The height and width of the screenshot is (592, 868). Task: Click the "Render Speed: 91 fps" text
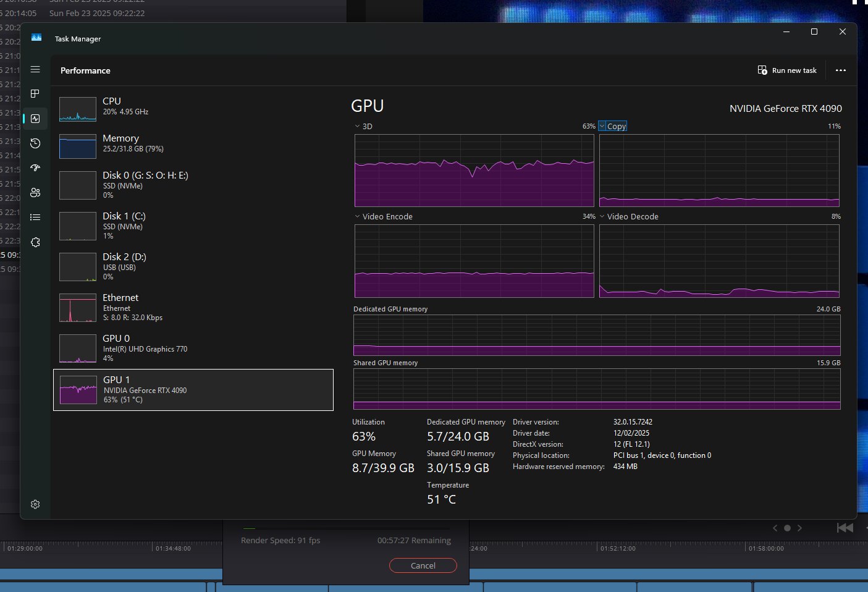(280, 540)
